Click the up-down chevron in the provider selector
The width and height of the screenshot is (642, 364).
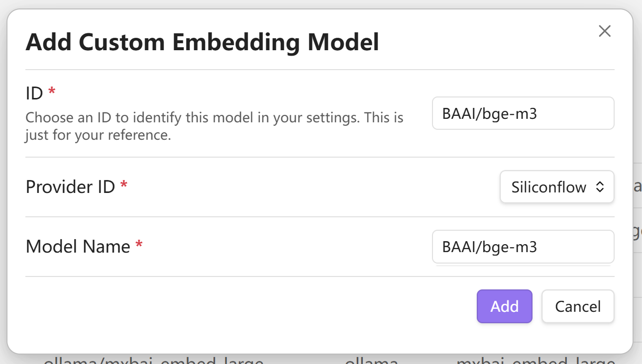600,187
